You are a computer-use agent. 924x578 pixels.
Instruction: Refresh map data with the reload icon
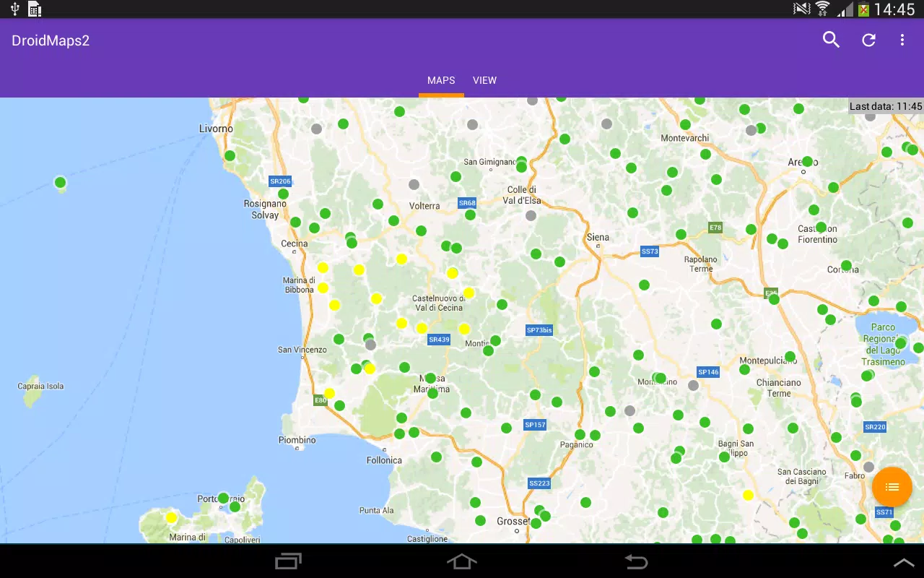click(x=868, y=40)
